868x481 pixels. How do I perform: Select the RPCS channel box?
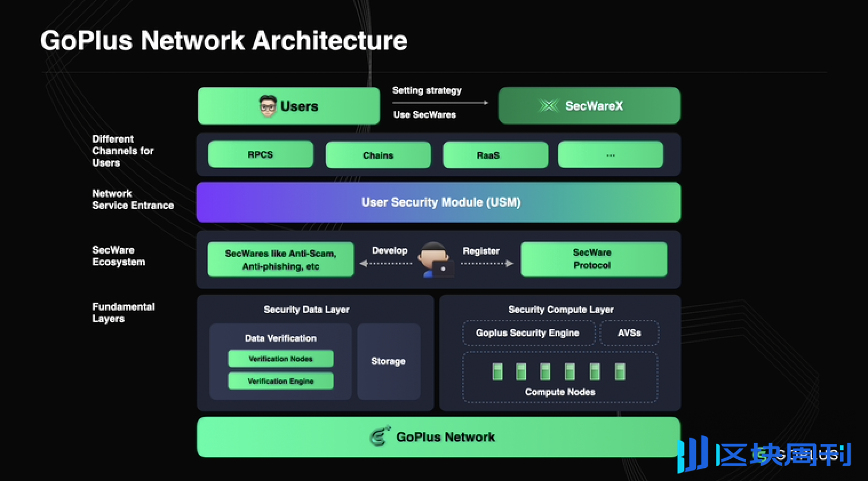pyautogui.click(x=261, y=154)
